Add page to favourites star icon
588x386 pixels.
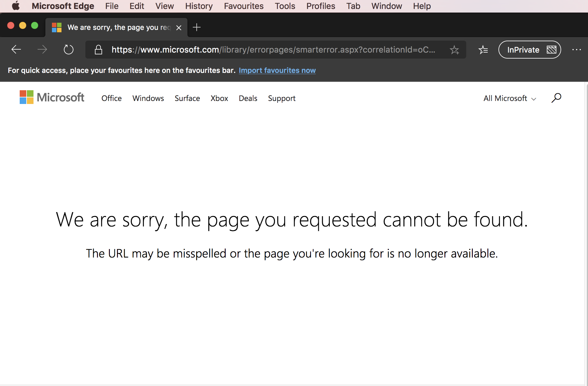point(454,50)
